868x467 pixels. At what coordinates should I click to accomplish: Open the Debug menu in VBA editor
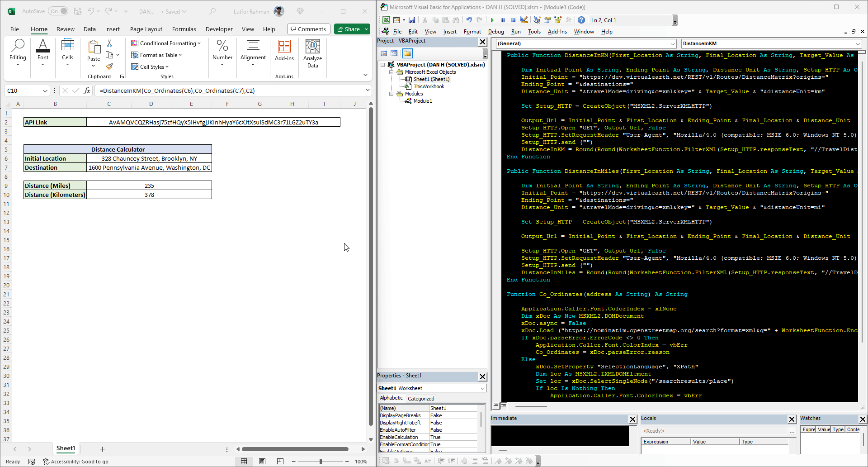coord(496,32)
